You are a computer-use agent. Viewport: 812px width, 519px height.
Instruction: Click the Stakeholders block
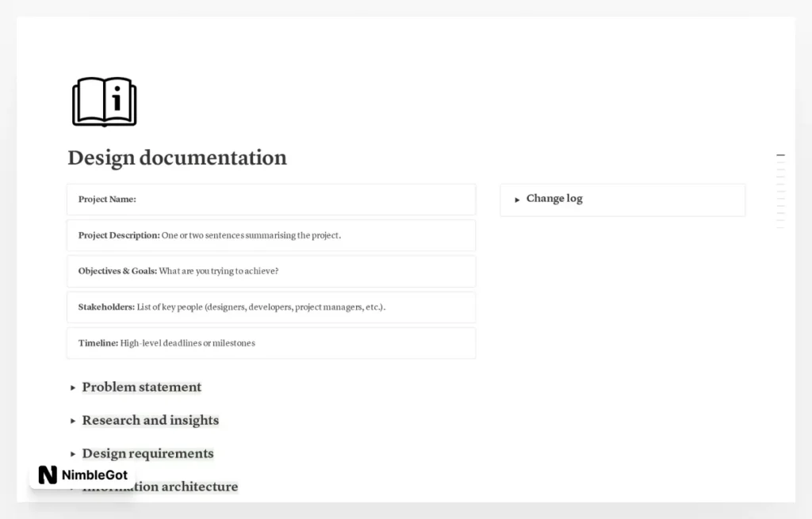coord(270,307)
